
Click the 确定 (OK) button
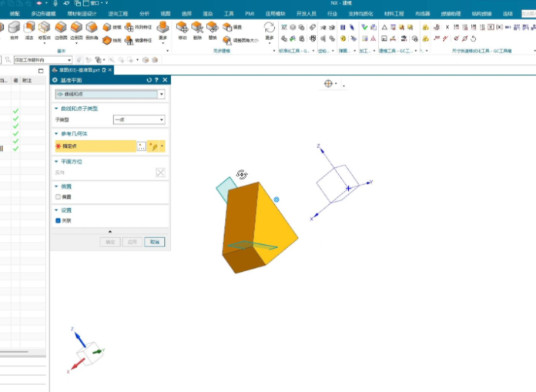(110, 242)
